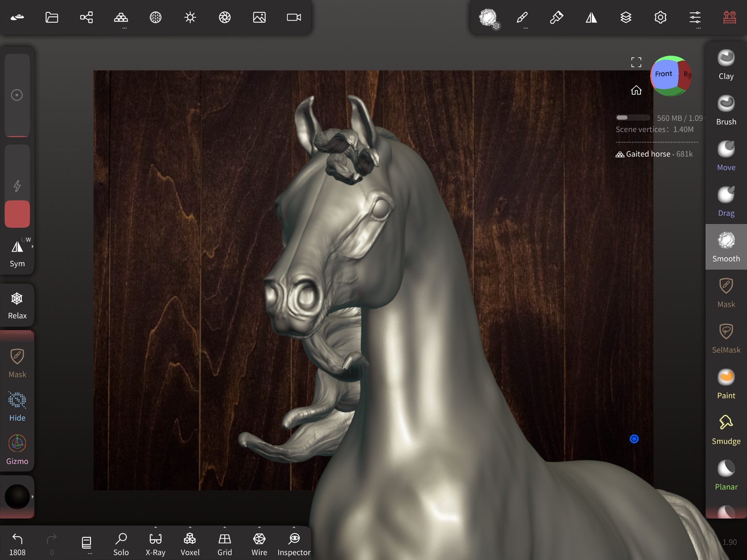Viewport: 747px width, 560px height.
Task: Open the Settings gear menu
Action: [x=660, y=18]
